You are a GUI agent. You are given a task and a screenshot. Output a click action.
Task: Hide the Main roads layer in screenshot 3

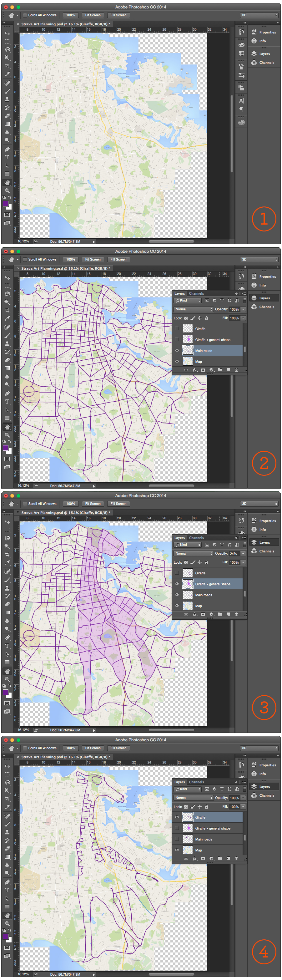(x=177, y=595)
